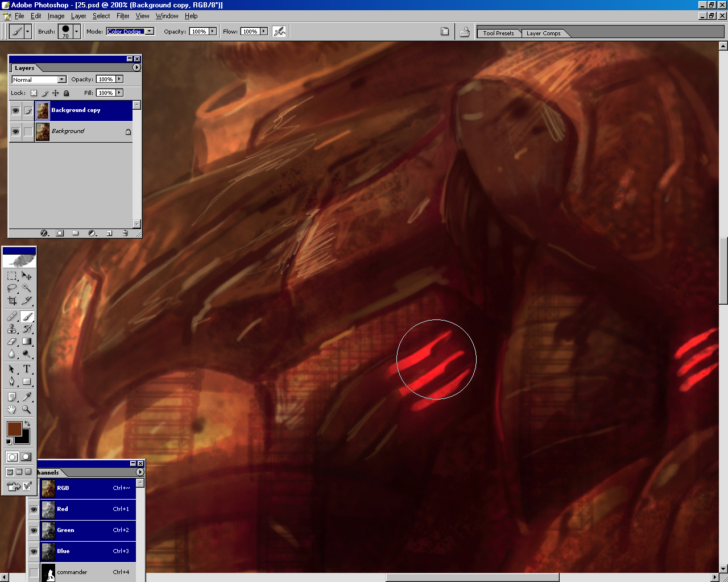The height and width of the screenshot is (582, 728).
Task: Open the Flow slider arrow
Action: coord(264,31)
